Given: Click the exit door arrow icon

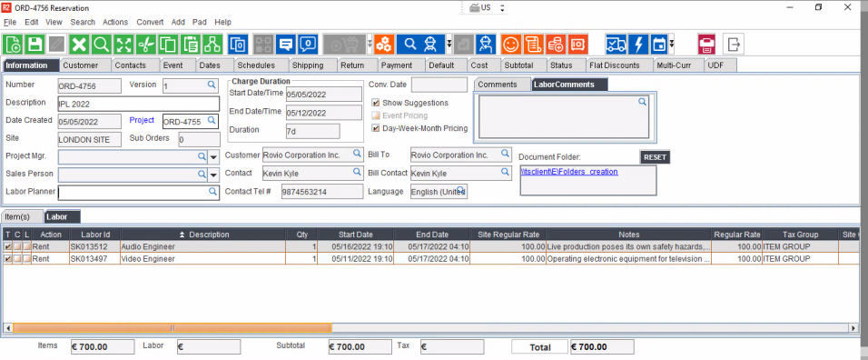Looking at the screenshot, I should pyautogui.click(x=734, y=45).
